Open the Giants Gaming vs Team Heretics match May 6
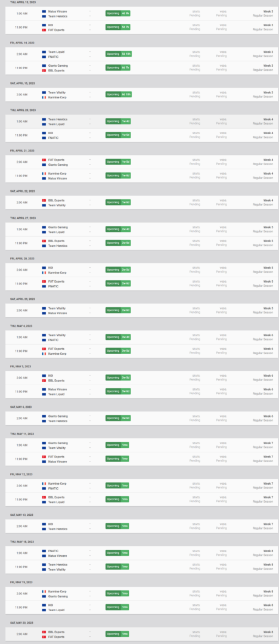 click(141, 419)
